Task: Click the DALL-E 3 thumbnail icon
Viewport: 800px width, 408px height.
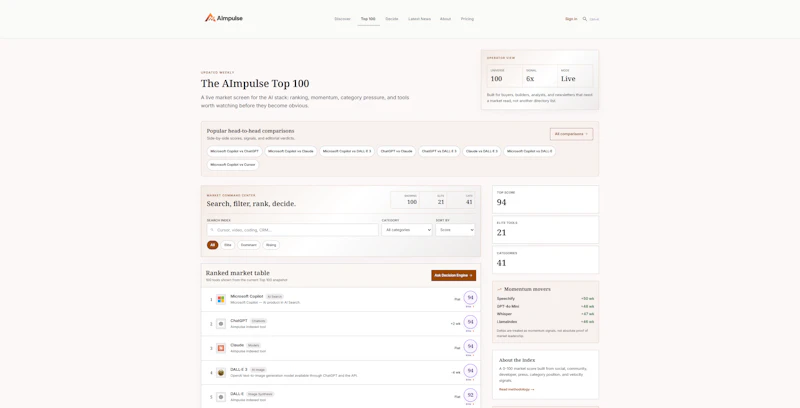Action: [x=221, y=373]
